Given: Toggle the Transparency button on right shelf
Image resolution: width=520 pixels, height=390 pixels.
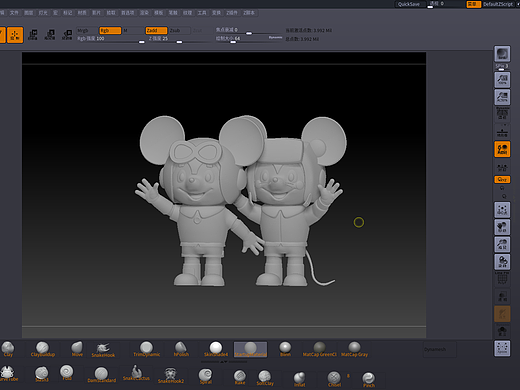Looking at the screenshot, I should (x=502, y=296).
